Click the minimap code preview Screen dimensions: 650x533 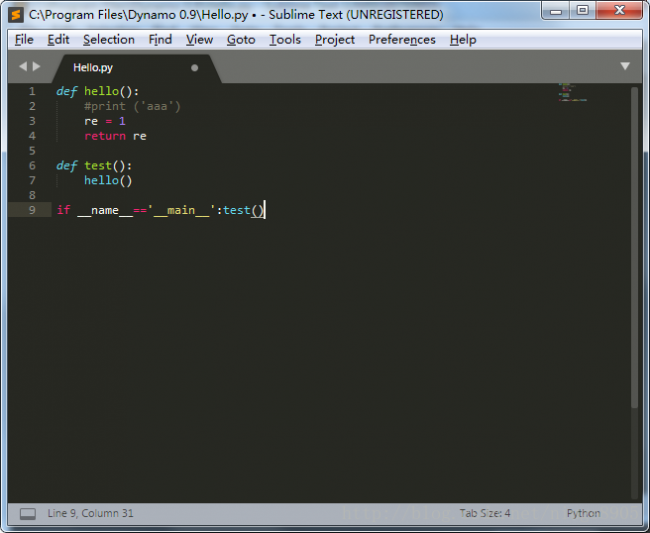pos(572,92)
